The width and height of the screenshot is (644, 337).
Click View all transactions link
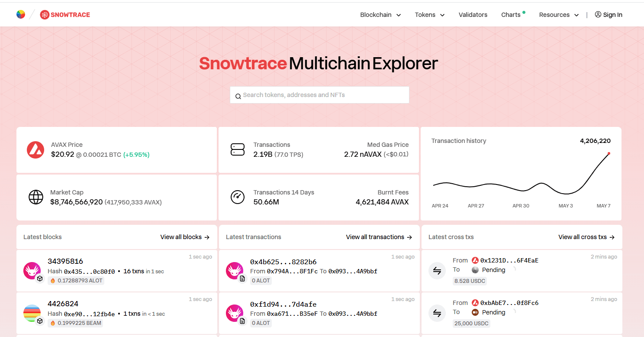click(x=379, y=237)
